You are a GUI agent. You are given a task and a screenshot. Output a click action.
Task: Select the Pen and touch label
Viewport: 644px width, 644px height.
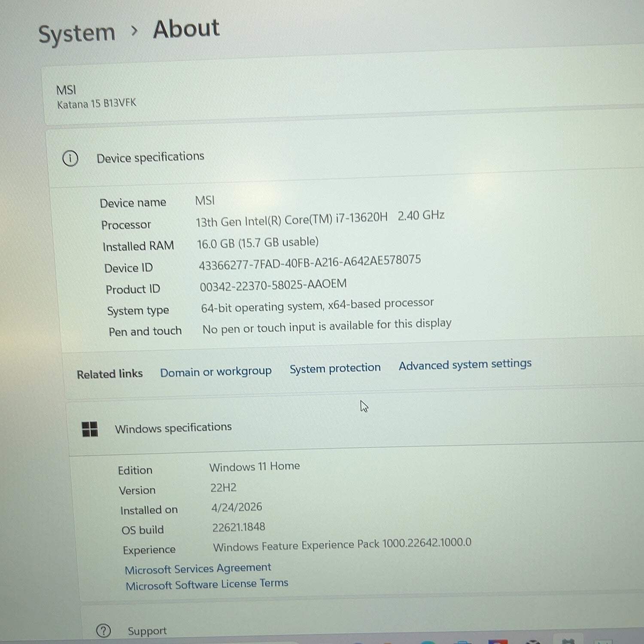(145, 331)
